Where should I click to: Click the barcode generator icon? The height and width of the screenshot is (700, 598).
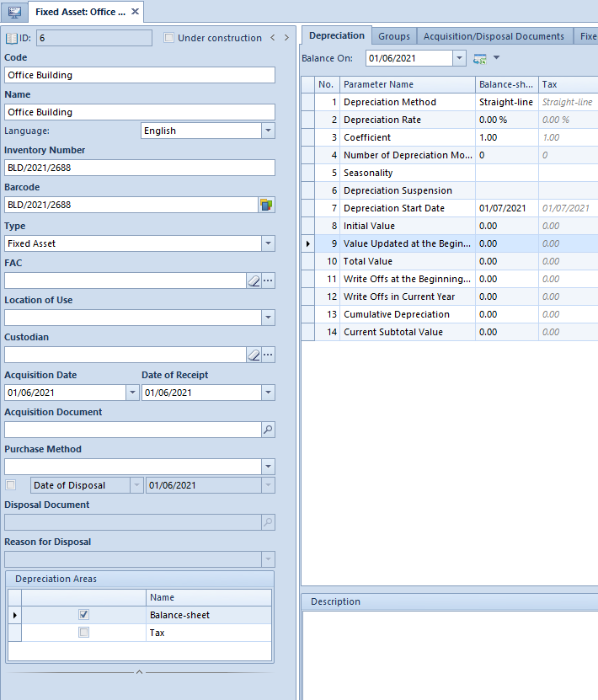pos(266,205)
